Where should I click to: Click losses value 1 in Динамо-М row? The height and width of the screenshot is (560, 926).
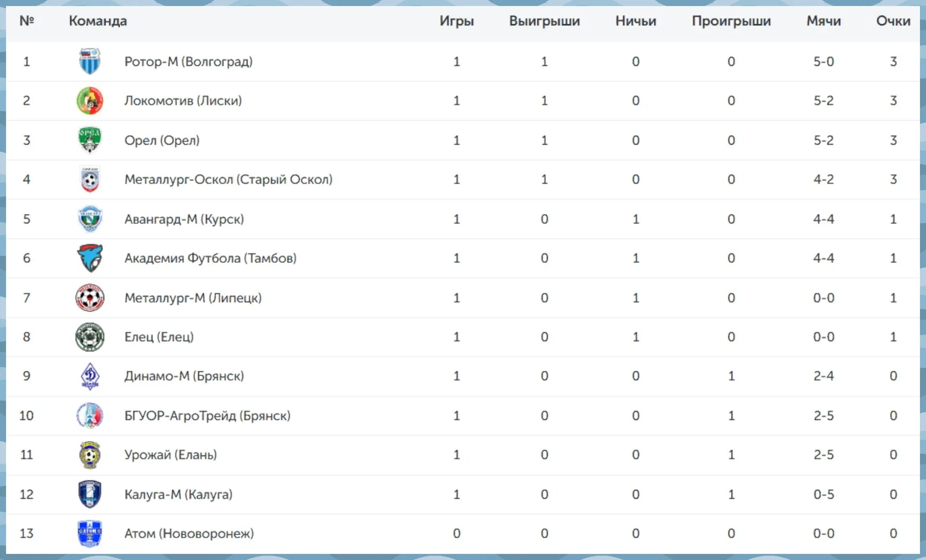tap(731, 376)
